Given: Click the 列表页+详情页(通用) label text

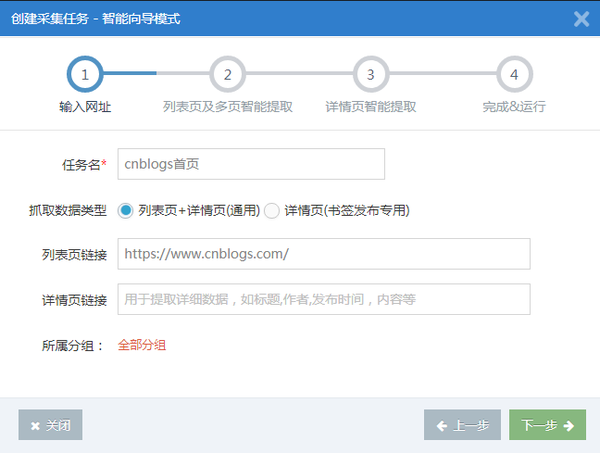Looking at the screenshot, I should (x=199, y=210).
